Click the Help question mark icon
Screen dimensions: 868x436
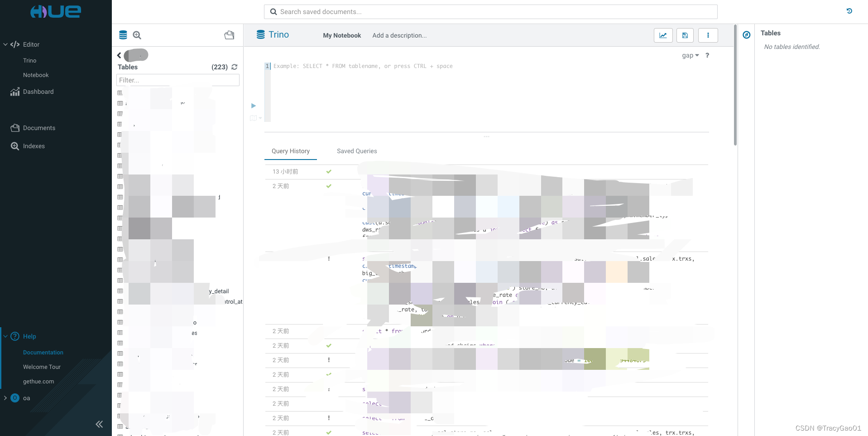point(15,336)
